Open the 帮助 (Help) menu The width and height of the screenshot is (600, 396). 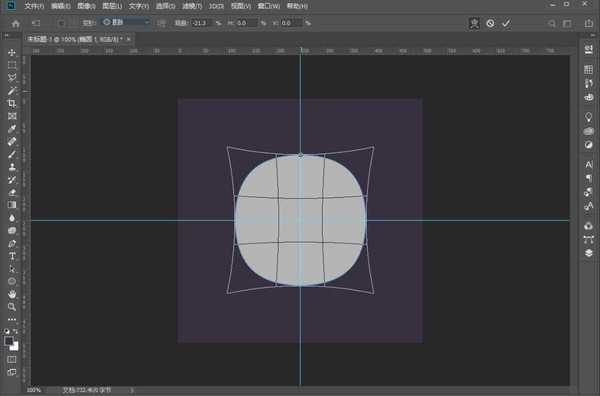[297, 6]
